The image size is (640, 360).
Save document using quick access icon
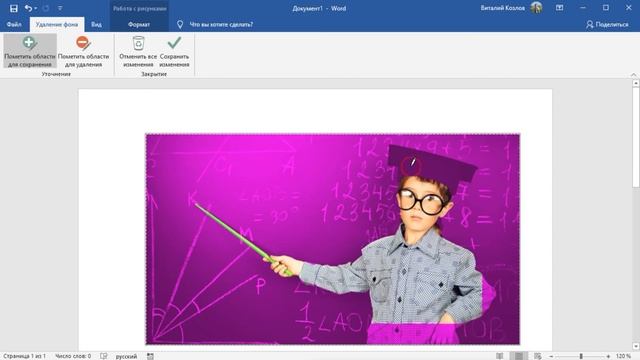click(x=13, y=8)
